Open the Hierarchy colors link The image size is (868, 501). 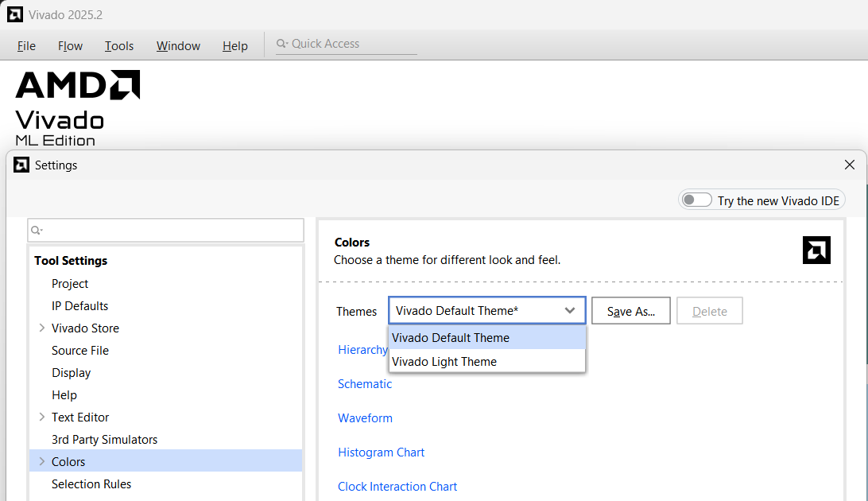pos(362,350)
